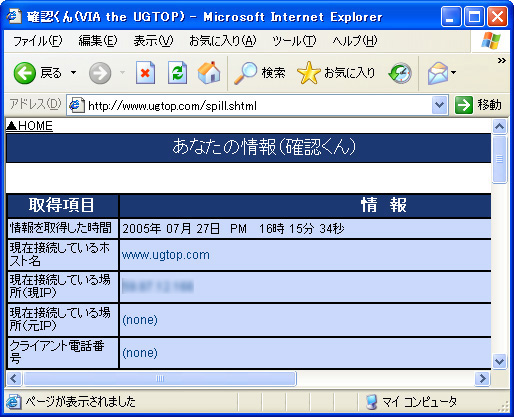Click the vertical scrollbar down arrow
Screen dimensions: 514x417
[x=499, y=361]
